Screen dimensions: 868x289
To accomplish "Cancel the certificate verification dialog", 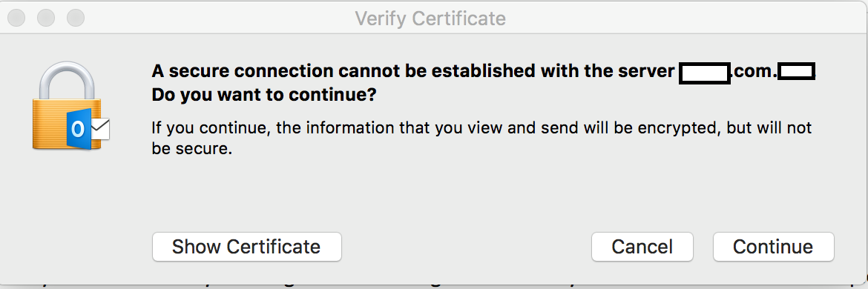I will pos(642,247).
